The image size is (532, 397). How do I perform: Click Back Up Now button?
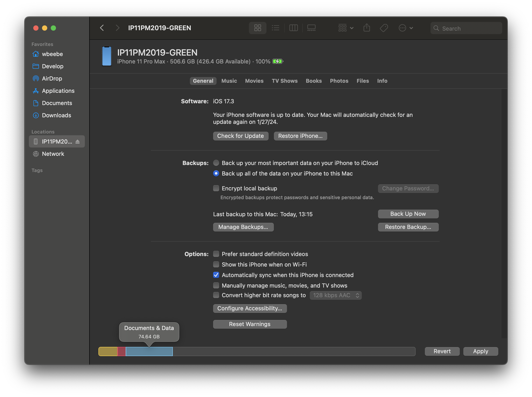tap(408, 214)
